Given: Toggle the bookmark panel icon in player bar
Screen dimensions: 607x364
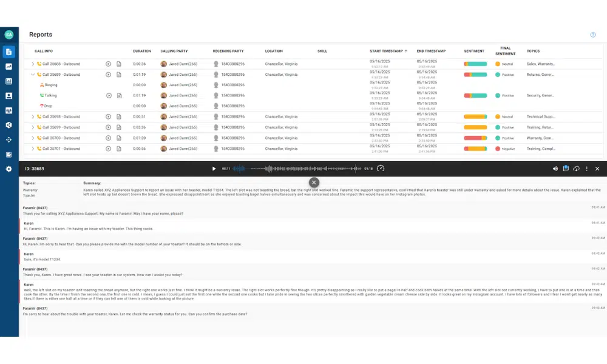Looking at the screenshot, I should pos(566,169).
